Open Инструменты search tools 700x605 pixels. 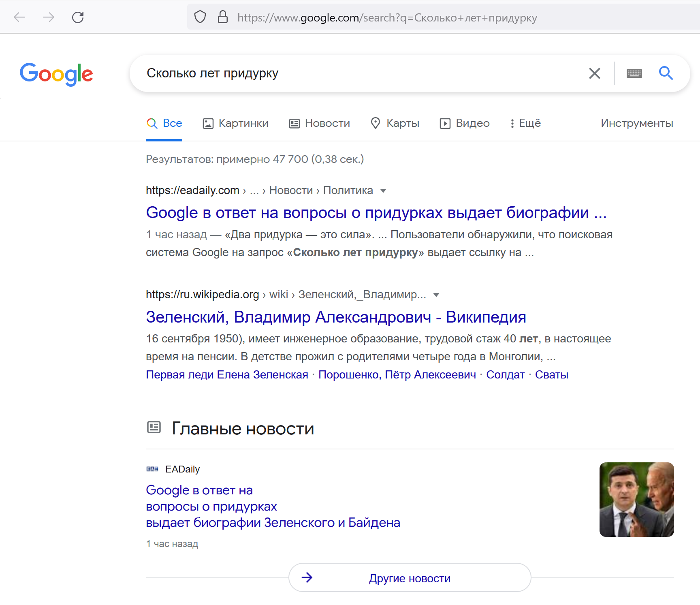click(x=637, y=123)
